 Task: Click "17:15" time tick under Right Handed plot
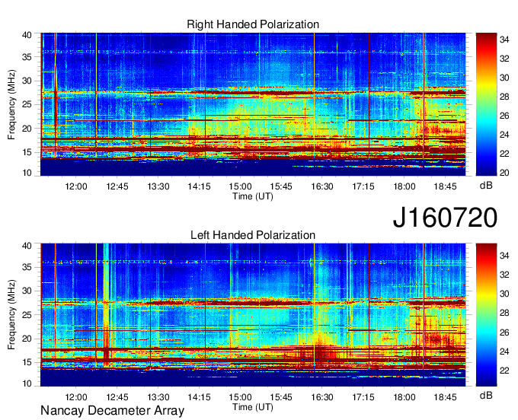(x=363, y=186)
